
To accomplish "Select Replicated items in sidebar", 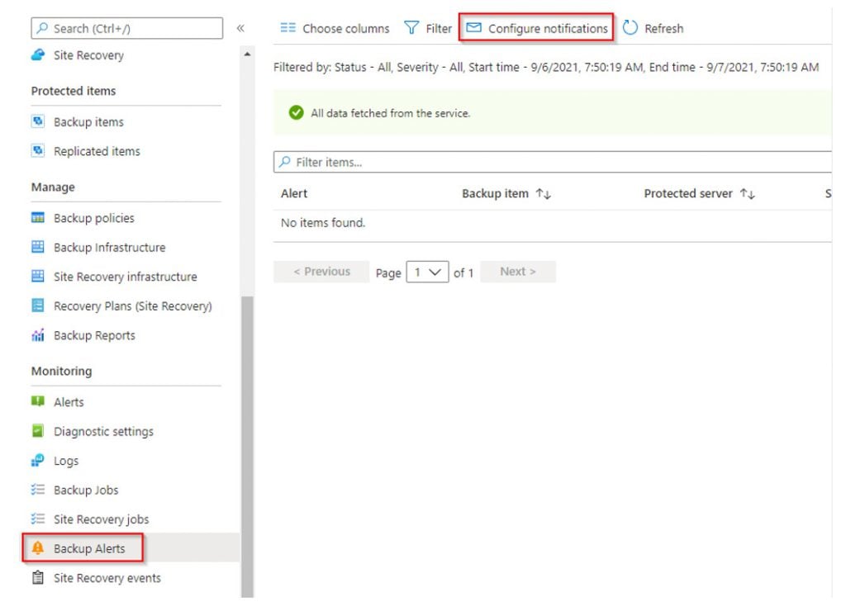I will click(97, 151).
